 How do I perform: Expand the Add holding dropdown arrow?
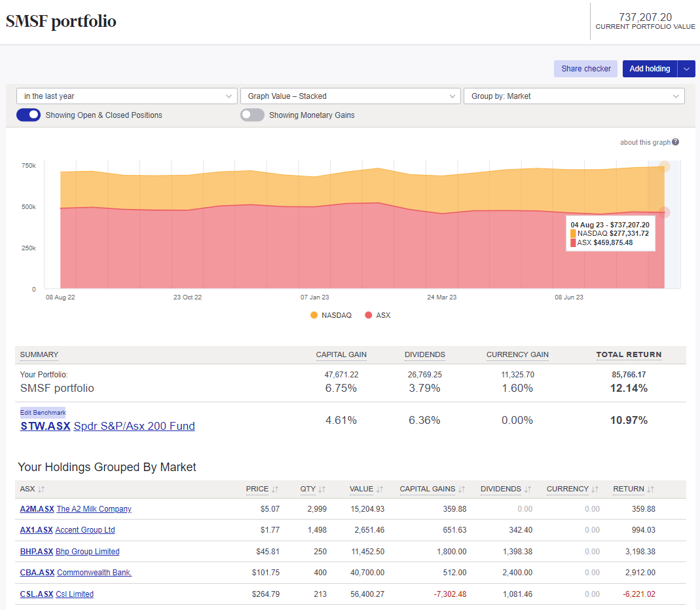(x=686, y=68)
